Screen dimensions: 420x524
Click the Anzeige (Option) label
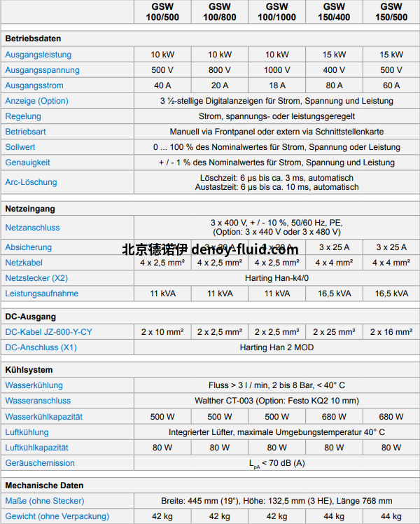click(37, 101)
